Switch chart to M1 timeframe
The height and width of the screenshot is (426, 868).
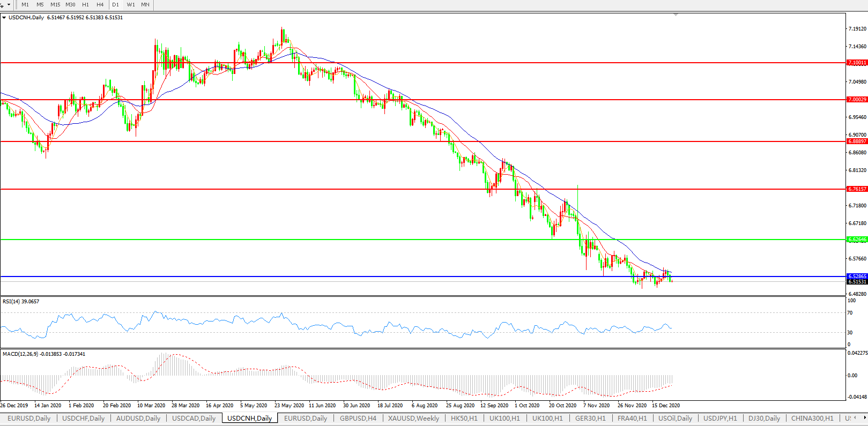click(x=25, y=5)
